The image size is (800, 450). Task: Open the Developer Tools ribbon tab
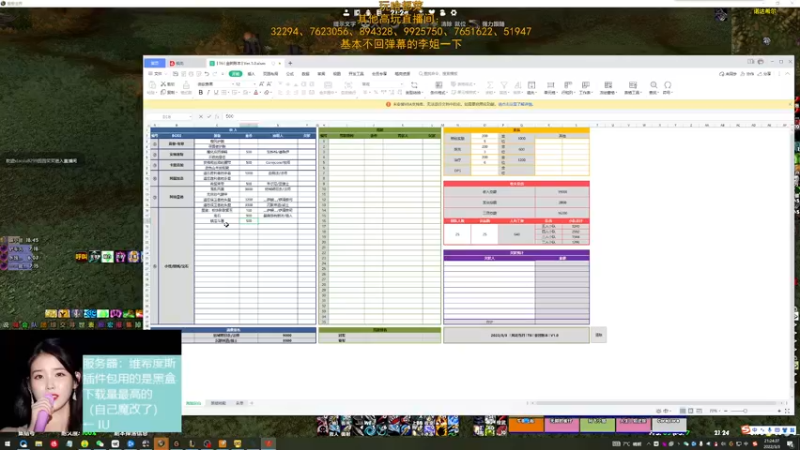point(356,74)
